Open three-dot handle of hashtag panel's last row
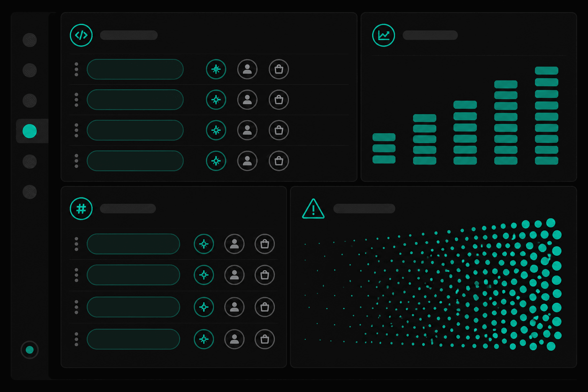 (77, 339)
